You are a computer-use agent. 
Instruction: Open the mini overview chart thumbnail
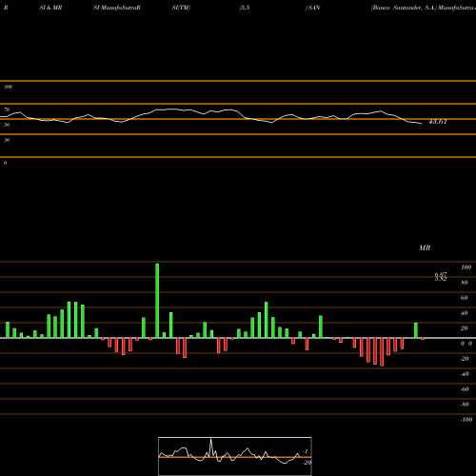pyautogui.click(x=235, y=456)
